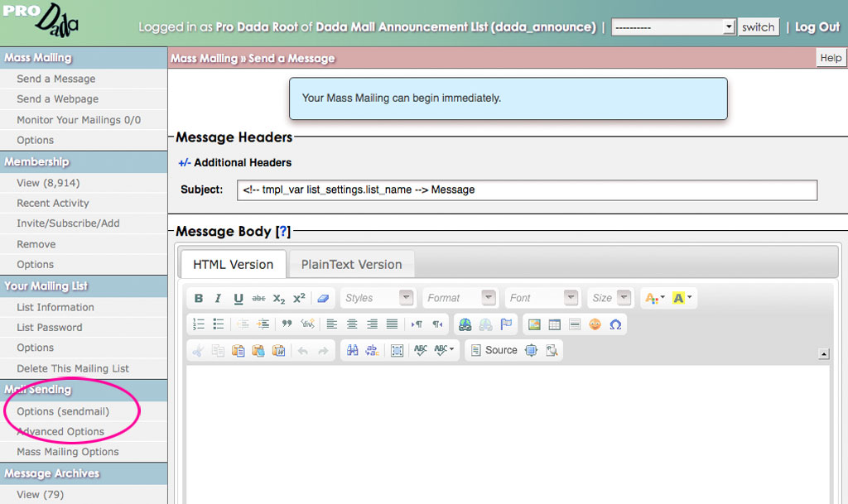Screen dimensions: 848x504
Task: Open Spell Check As You Type dropdown
Action: tap(444, 351)
